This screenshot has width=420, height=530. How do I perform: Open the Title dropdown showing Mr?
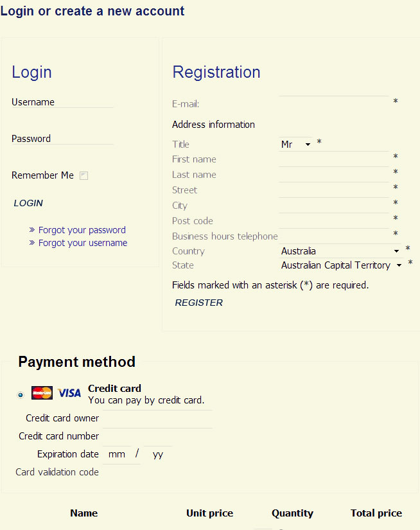click(295, 145)
